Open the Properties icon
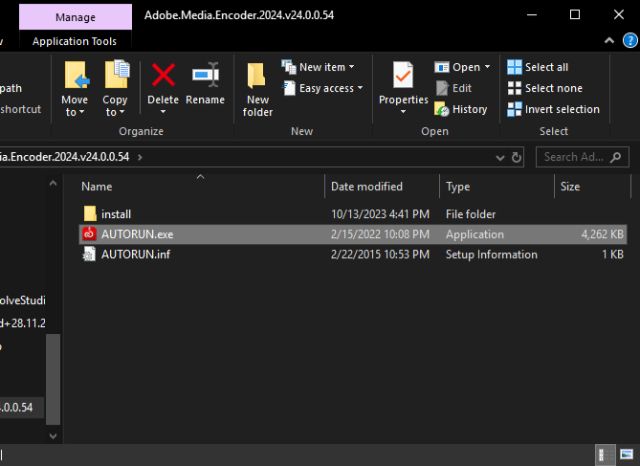640x466 pixels. click(x=403, y=75)
